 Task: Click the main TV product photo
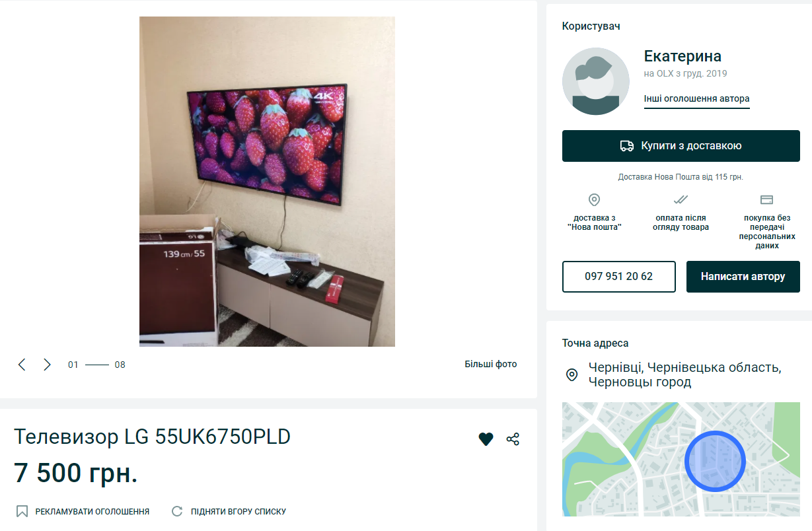click(267, 182)
